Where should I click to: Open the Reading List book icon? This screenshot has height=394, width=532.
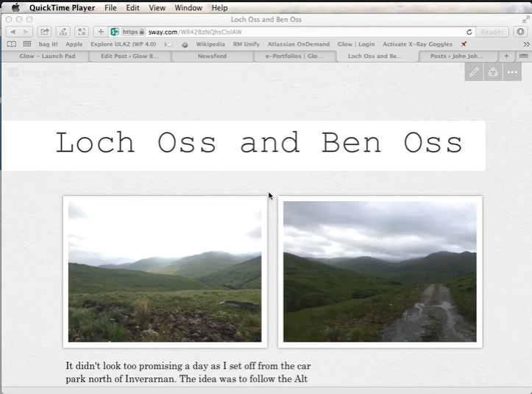11,44
